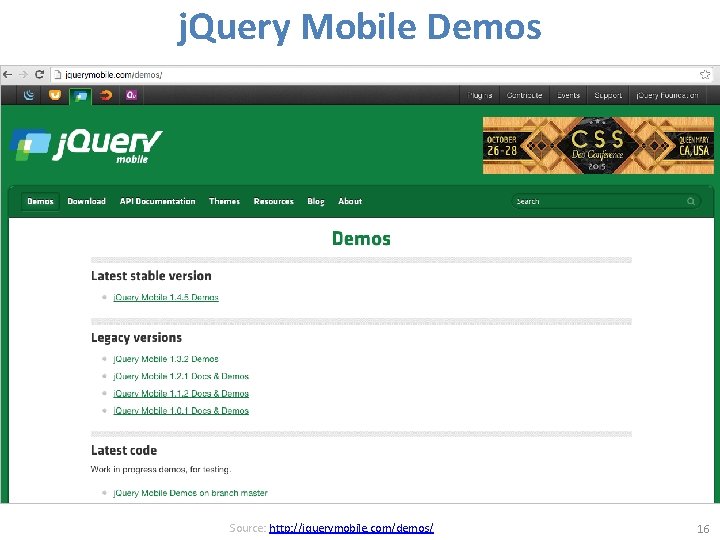Click the search magnifier icon
This screenshot has width=720, height=540.
pos(691,201)
